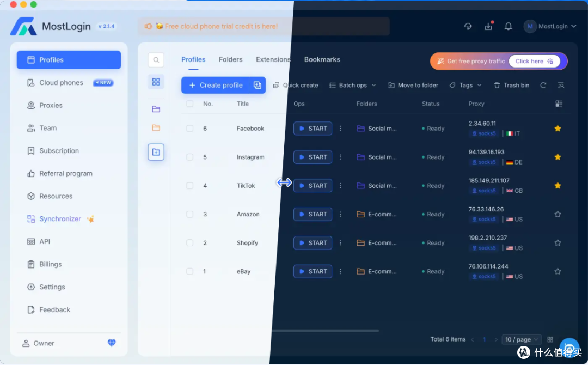Screen dimensions: 588x365
Task: Click the search icon in folder rail
Action: click(156, 59)
